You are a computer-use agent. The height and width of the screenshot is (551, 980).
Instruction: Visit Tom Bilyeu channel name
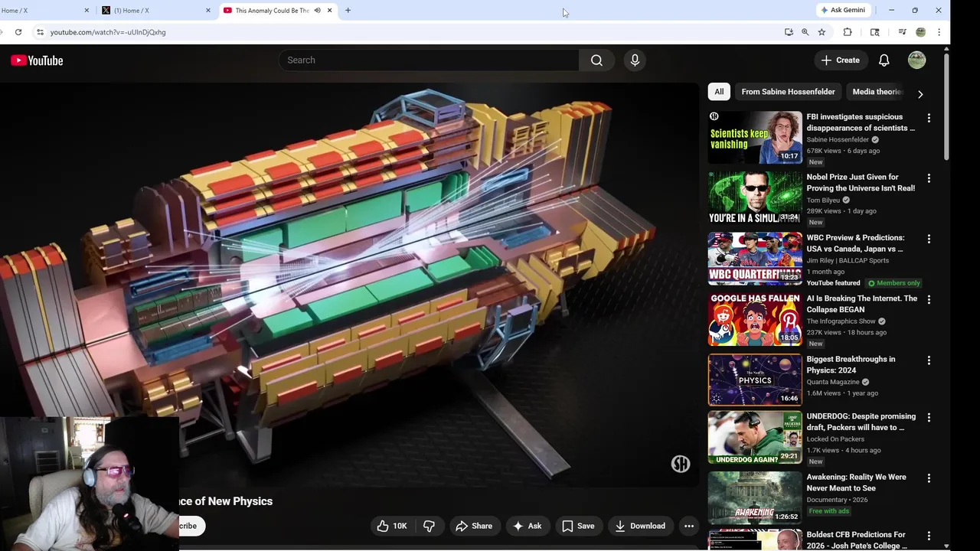[x=823, y=201]
